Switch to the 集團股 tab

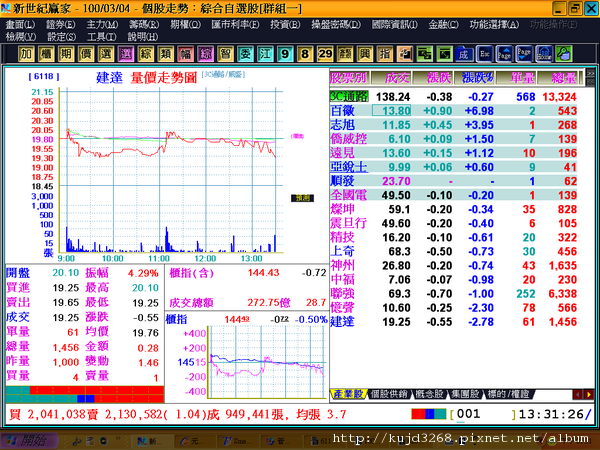coord(466,394)
